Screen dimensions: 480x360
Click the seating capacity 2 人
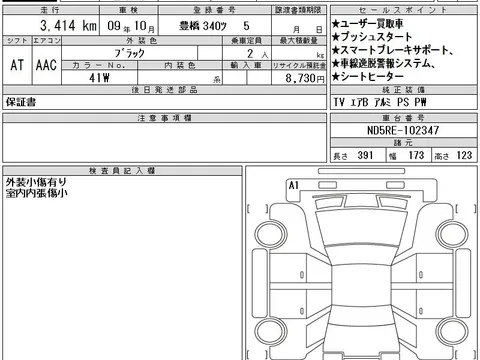pos(257,54)
